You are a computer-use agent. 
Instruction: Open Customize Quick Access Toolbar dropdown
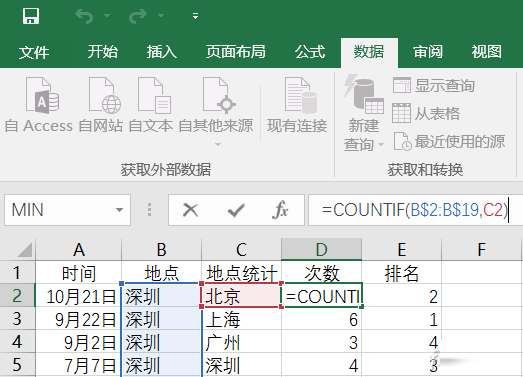(x=195, y=16)
